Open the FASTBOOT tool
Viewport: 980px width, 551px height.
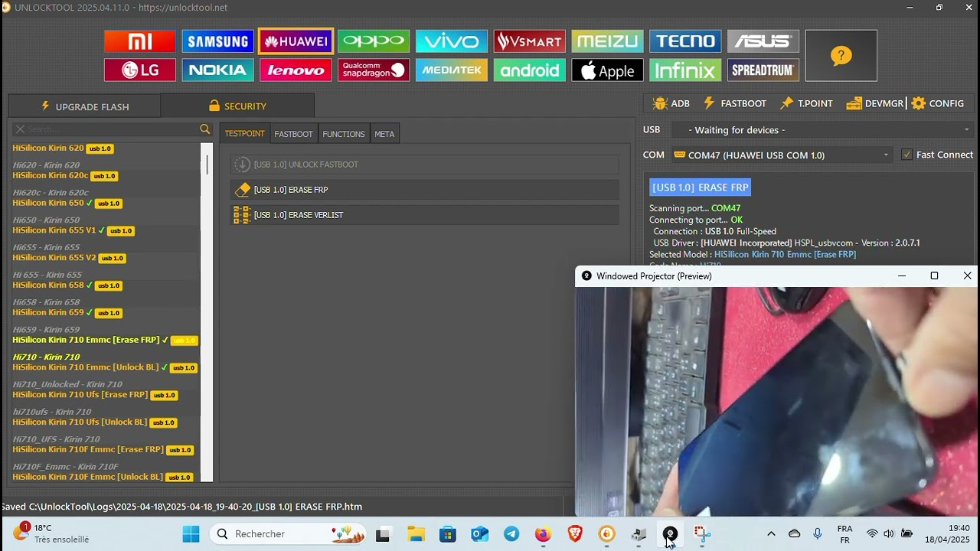(735, 103)
